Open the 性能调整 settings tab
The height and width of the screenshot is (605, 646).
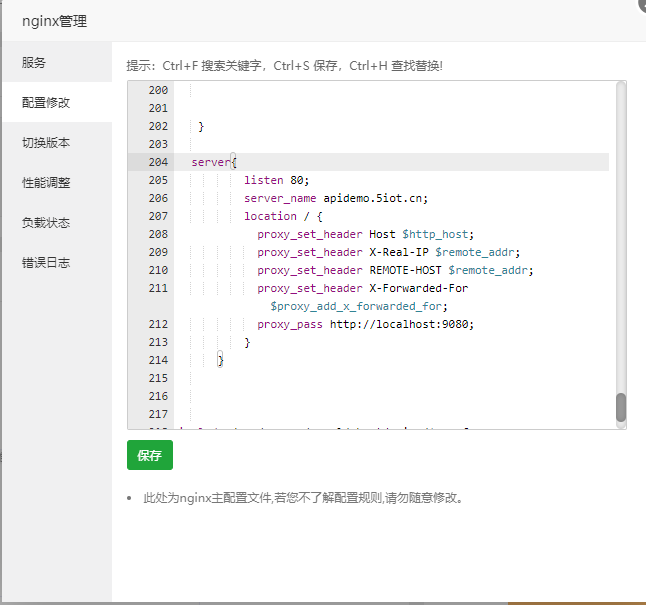click(x=46, y=182)
